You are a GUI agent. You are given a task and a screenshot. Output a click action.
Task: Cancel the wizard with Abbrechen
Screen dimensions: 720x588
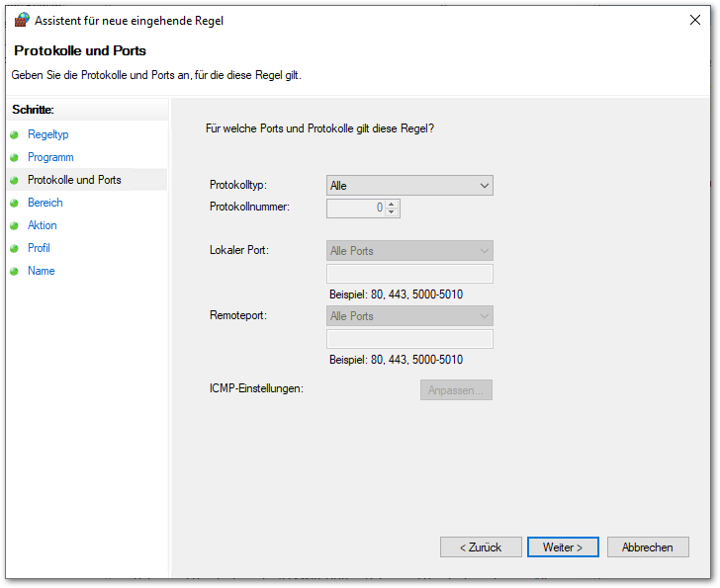coord(648,546)
